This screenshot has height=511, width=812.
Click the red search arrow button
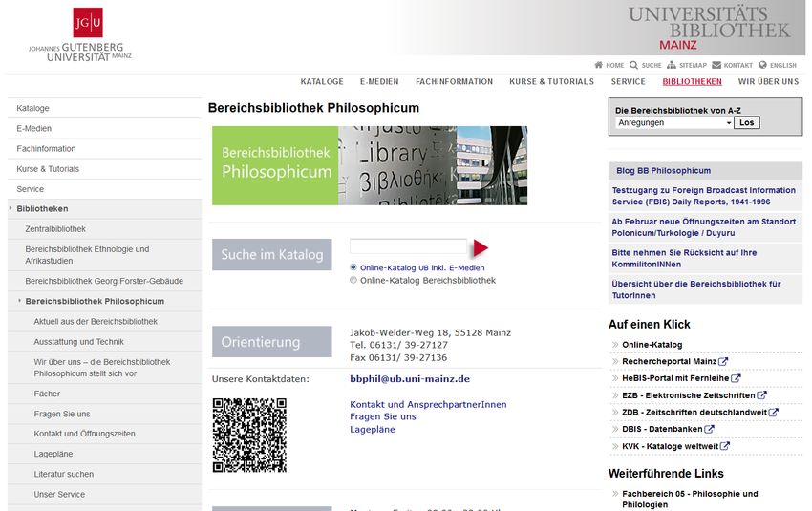(481, 248)
